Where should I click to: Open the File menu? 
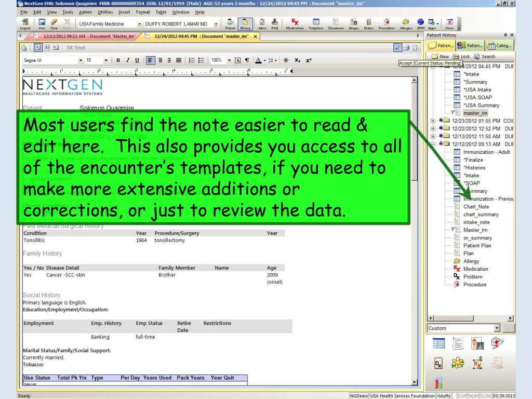[x=24, y=12]
